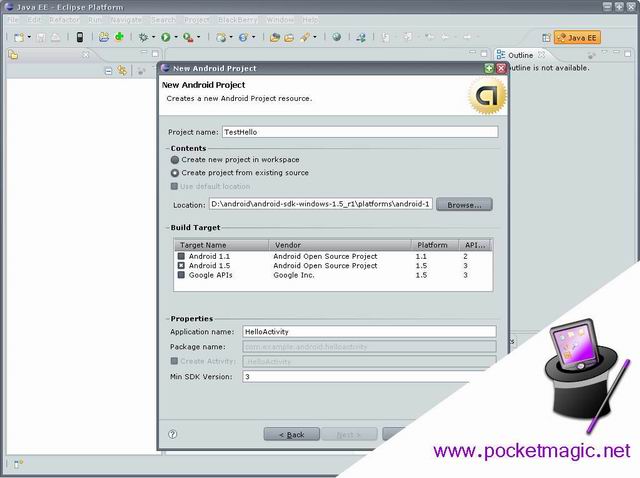Open the Run button dropdown arrow
This screenshot has height=478, width=640.
point(176,37)
